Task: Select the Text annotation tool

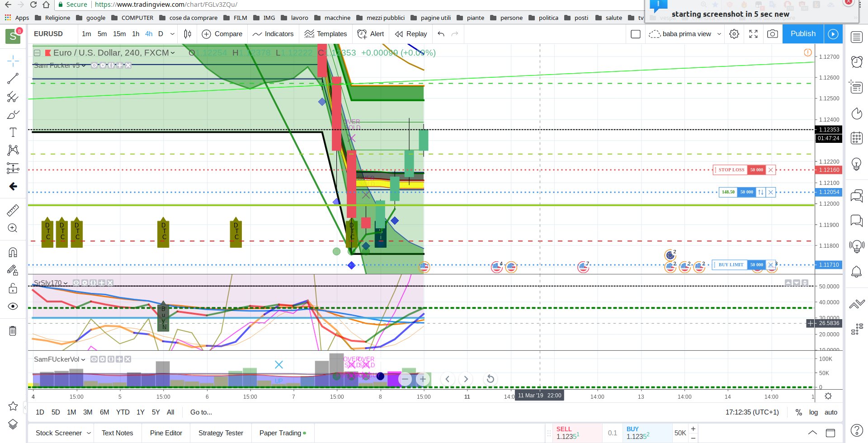Action: click(13, 132)
